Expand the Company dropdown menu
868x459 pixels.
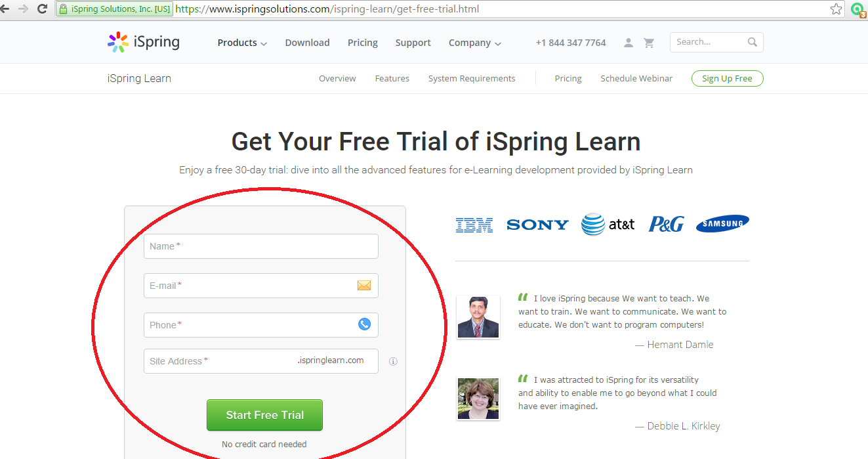pyautogui.click(x=475, y=43)
